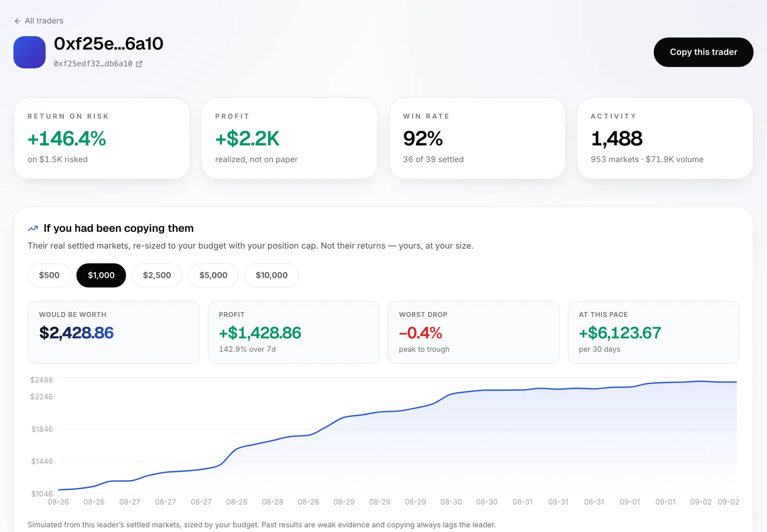This screenshot has width=767, height=532.
Task: Click the $2488 y-axis label on chart
Action: tap(42, 380)
